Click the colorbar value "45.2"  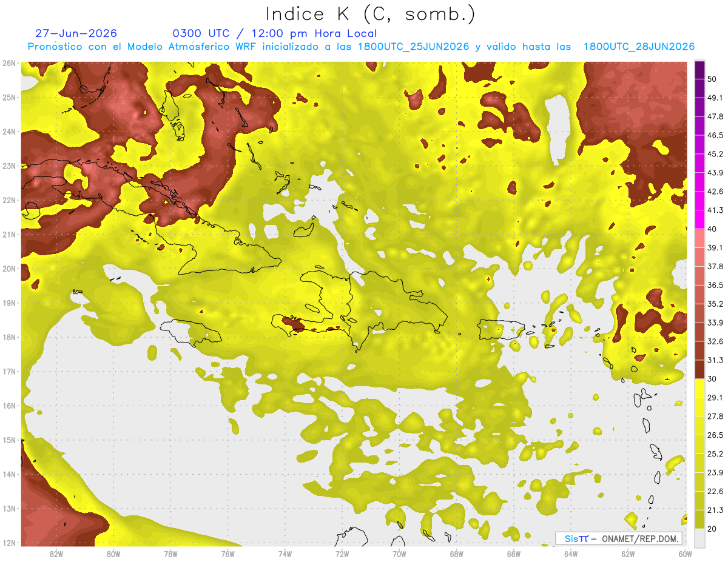click(x=715, y=154)
